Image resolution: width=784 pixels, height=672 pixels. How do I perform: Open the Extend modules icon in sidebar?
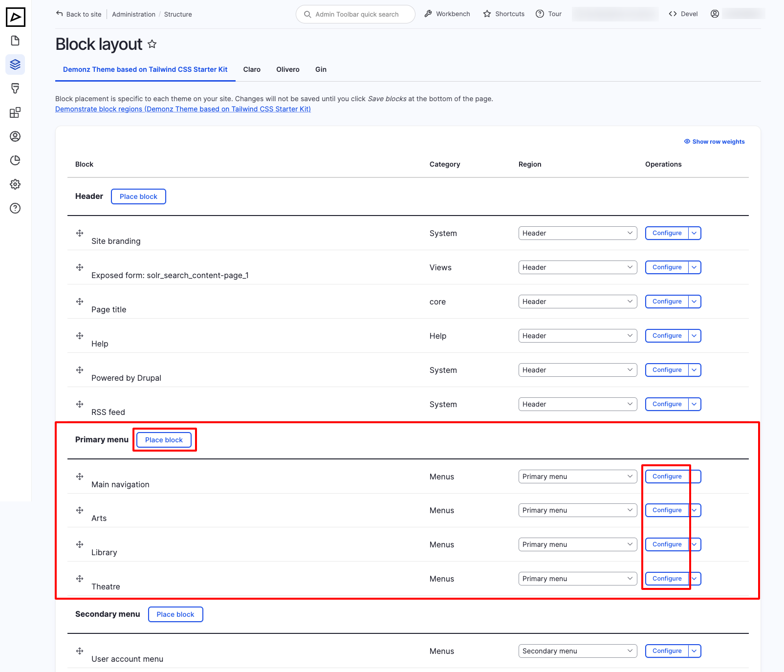pos(15,112)
